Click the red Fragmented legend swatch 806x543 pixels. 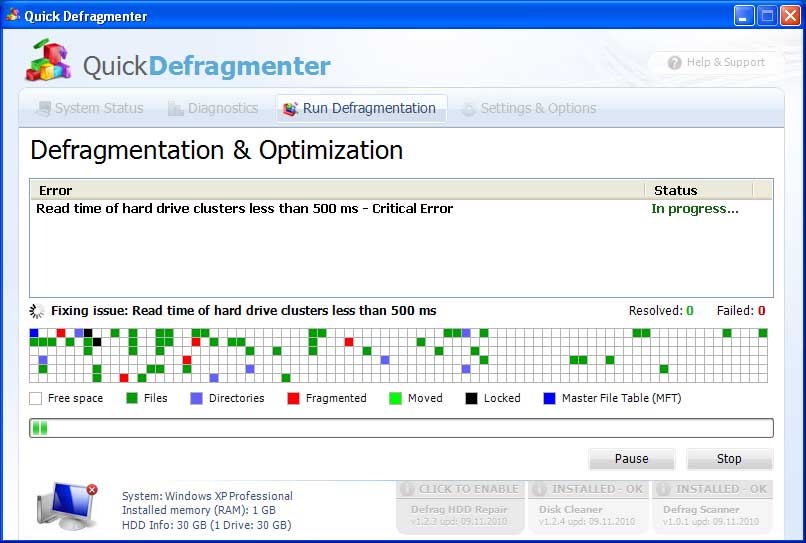pyautogui.click(x=294, y=399)
